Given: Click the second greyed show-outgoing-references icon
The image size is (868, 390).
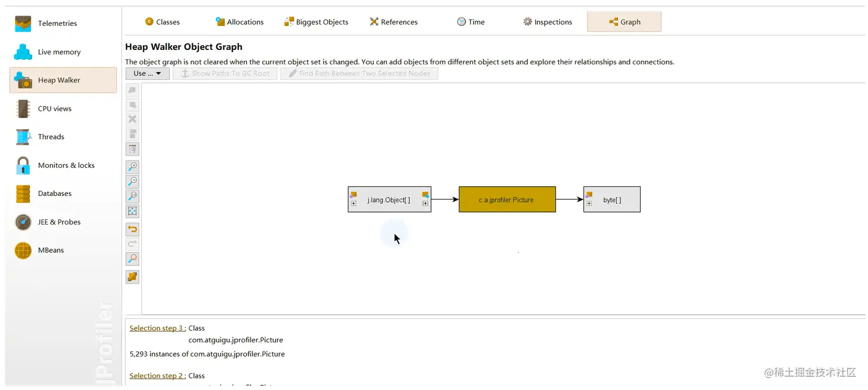Looking at the screenshot, I should coord(133,105).
